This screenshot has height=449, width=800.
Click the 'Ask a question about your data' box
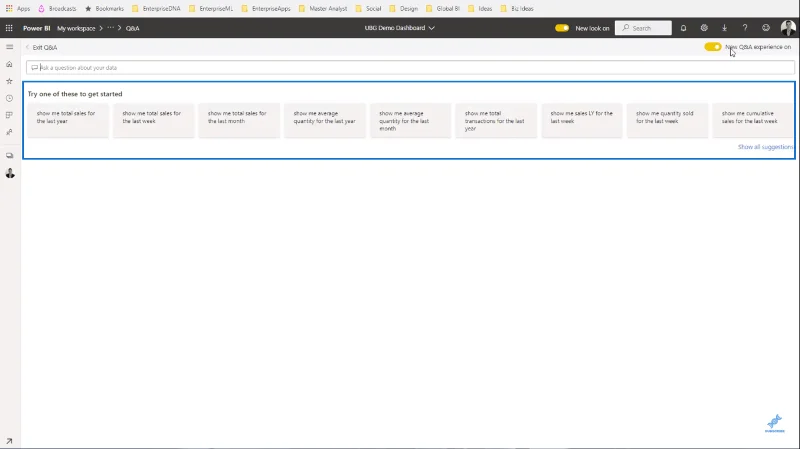tap(410, 67)
